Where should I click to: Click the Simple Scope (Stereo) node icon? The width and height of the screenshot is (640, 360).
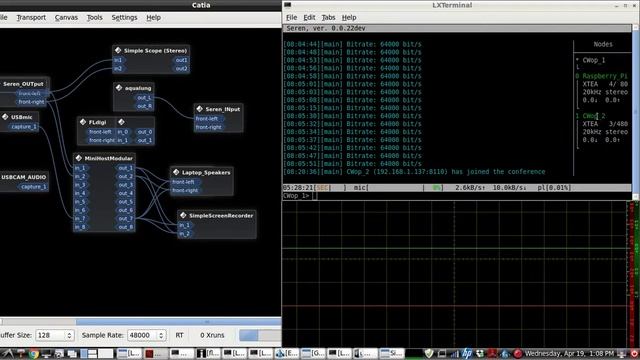tap(118, 50)
